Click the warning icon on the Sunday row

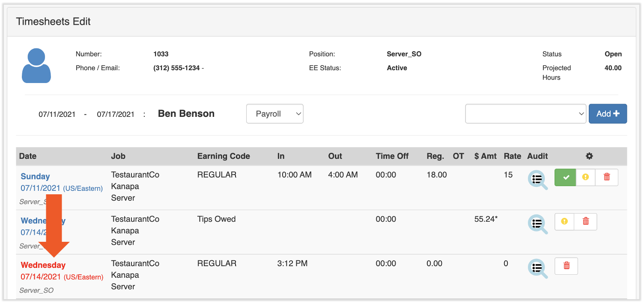(585, 177)
